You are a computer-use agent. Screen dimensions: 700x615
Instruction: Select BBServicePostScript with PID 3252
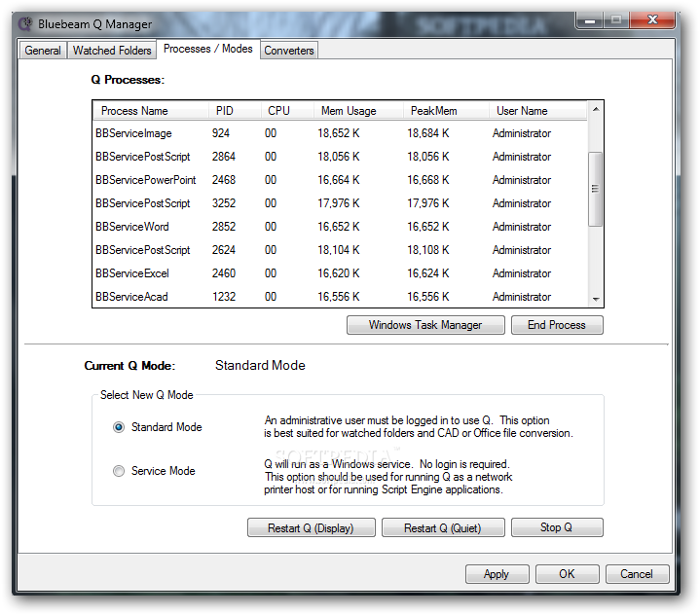point(339,203)
